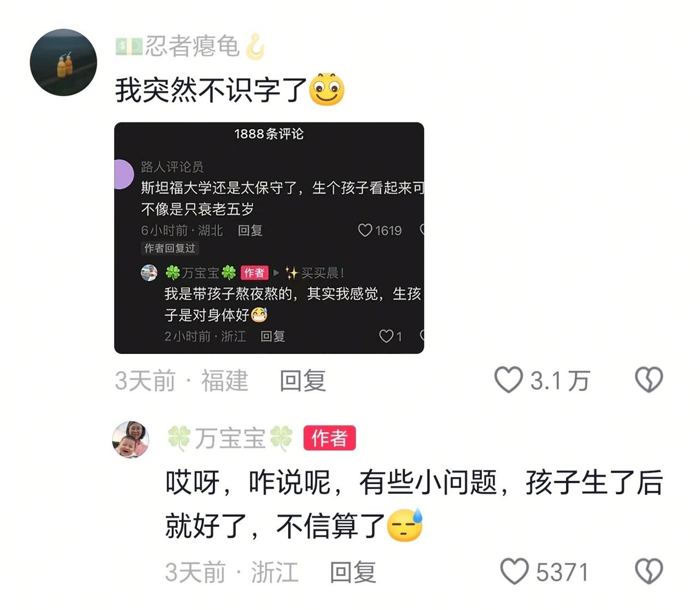
Task: Tap the hook emoji after 忍者瘪龟
Action: click(x=255, y=47)
